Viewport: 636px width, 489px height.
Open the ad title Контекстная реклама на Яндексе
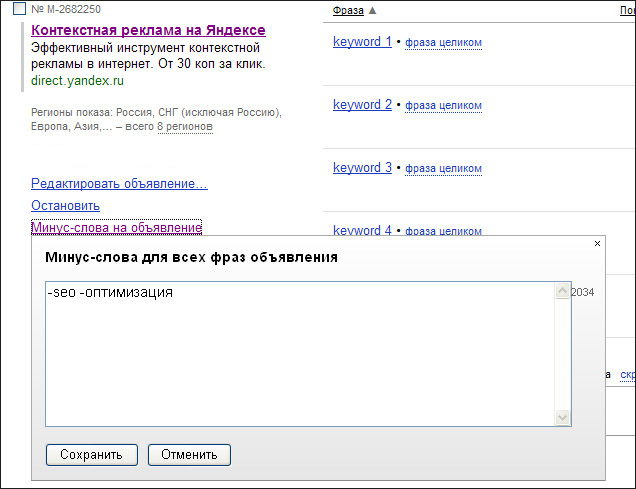[148, 30]
